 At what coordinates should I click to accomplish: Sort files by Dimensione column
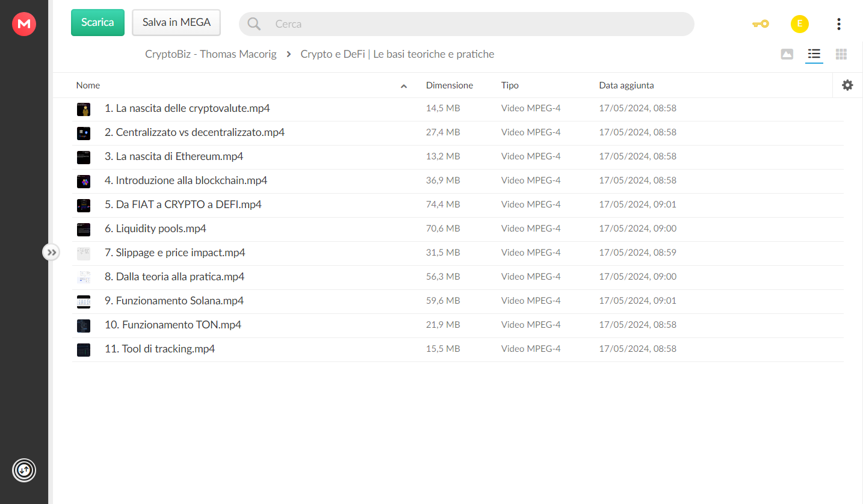point(450,85)
